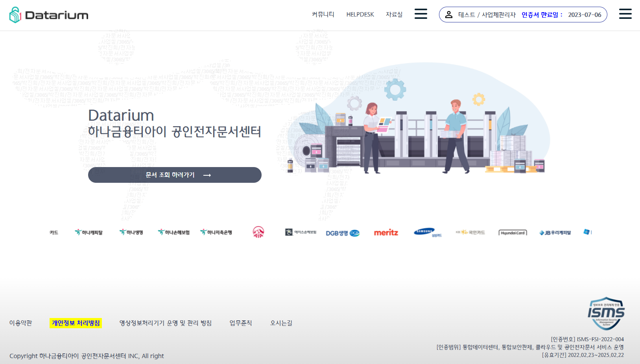
Task: Open the far-right hamburger menu
Action: [625, 14]
